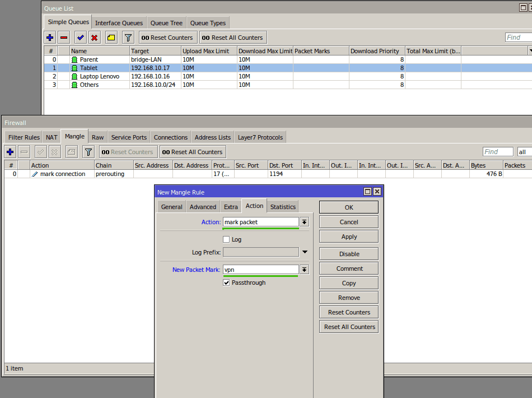The width and height of the screenshot is (532, 398).
Task: Click the greyed comment icon in Firewall toolbar
Action: tap(71, 152)
